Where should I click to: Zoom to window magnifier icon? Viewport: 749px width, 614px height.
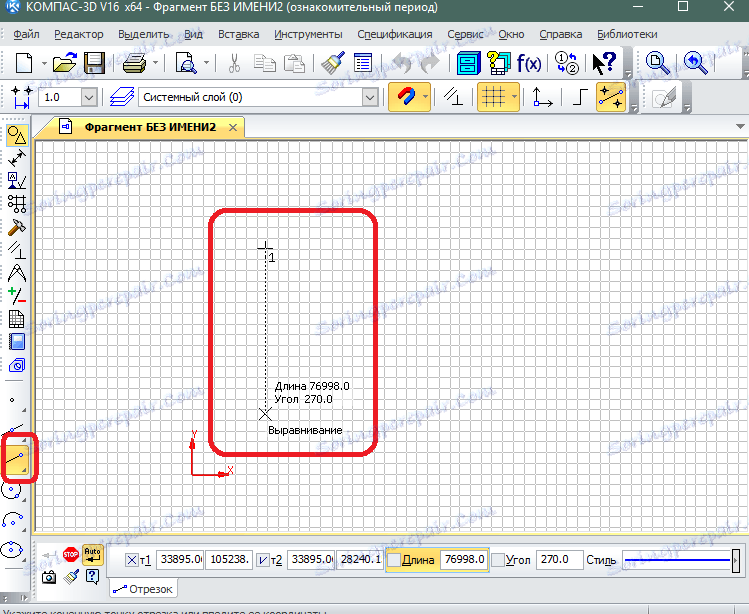657,63
